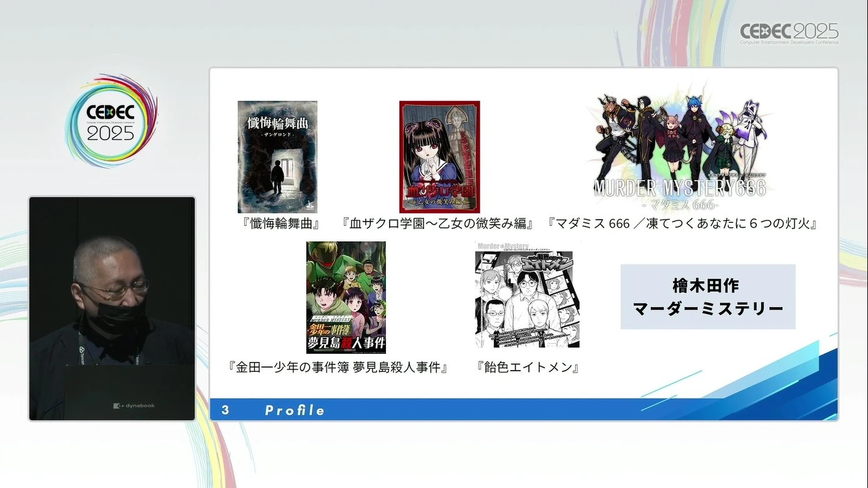Image resolution: width=868 pixels, height=488 pixels.
Task: Click the MURDER MYSTERY666 title text
Action: 679,188
